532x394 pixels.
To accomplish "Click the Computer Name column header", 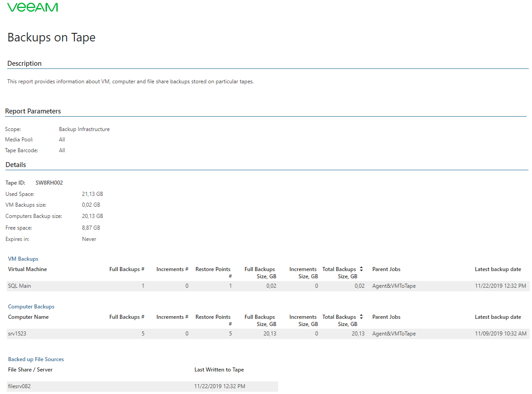I will [x=28, y=317].
